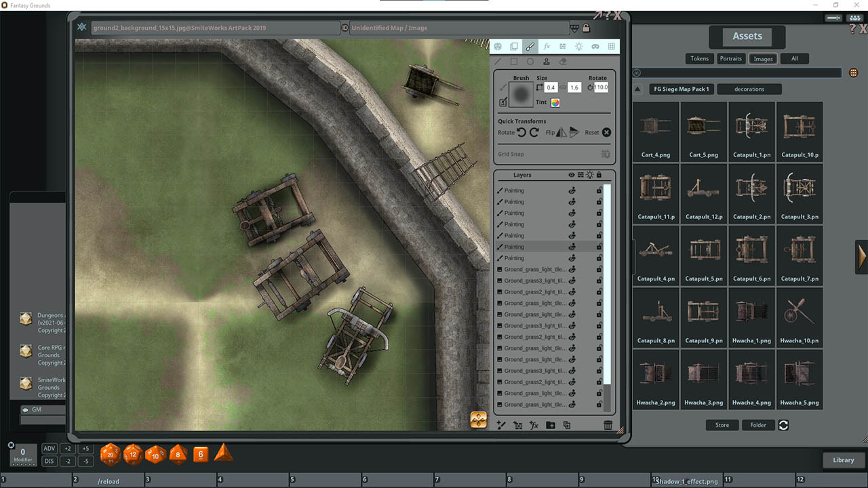Toggle the ADV roll modifier
This screenshot has height=488, width=868.
point(50,449)
